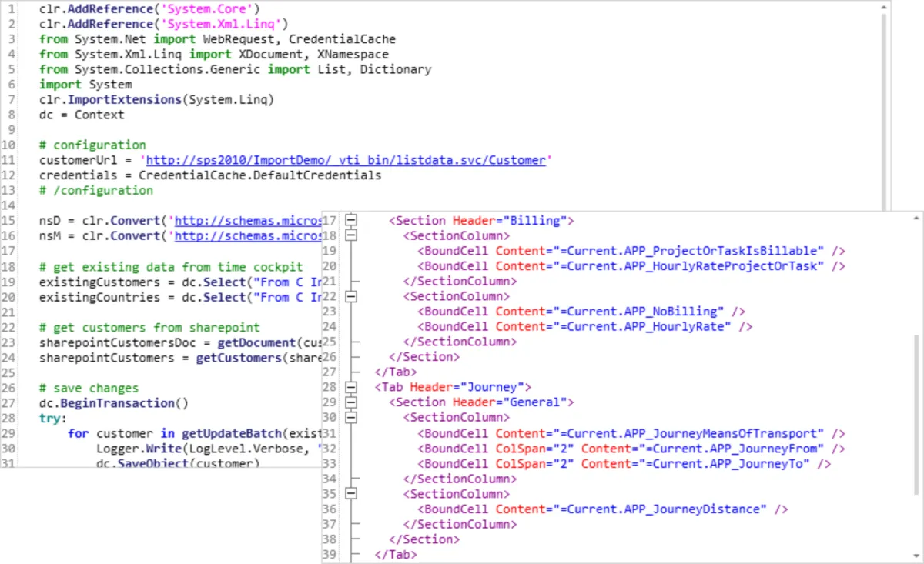Click 'CredentialCache.DefaultCredentials' on line 12
924x564 pixels.
259,175
